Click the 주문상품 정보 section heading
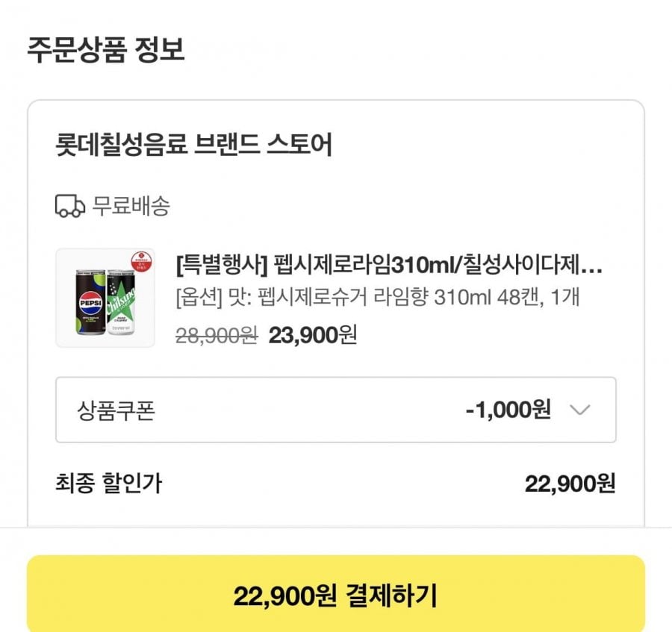 (x=106, y=50)
